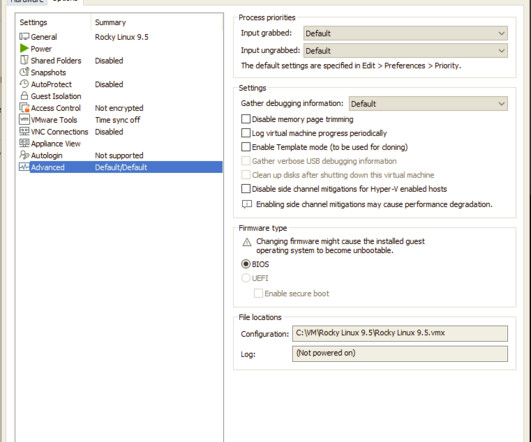The image size is (531, 442).
Task: Enable Template mode checkbox
Action: [x=246, y=147]
